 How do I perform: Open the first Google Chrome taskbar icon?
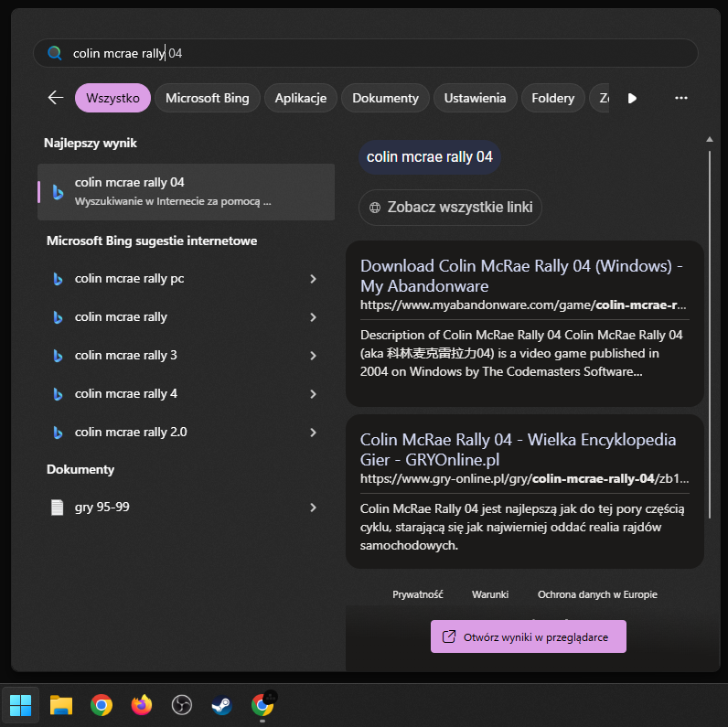pyautogui.click(x=102, y=705)
